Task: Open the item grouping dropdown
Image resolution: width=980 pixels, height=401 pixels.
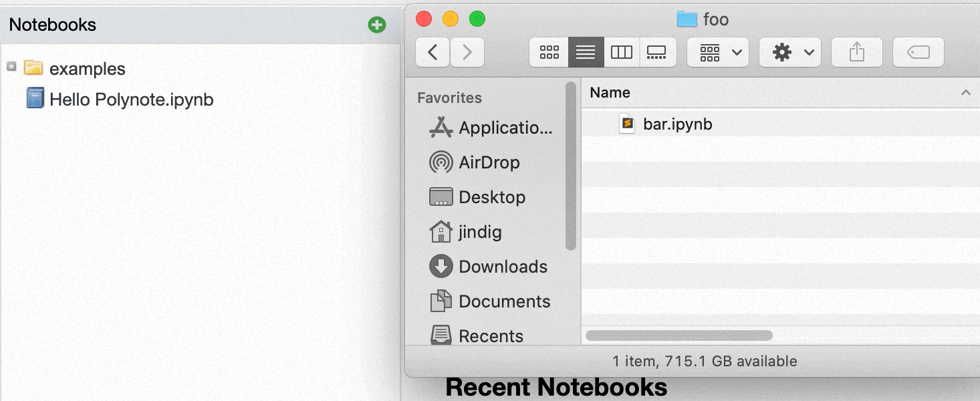Action: tap(717, 51)
